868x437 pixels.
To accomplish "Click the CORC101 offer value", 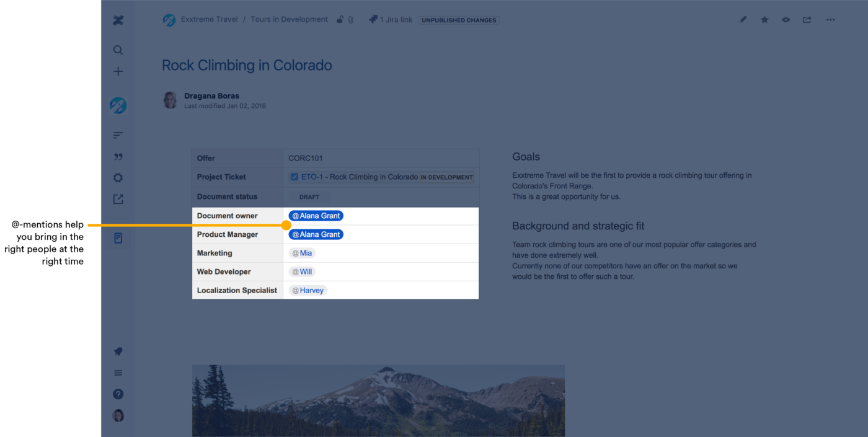I will (x=306, y=158).
